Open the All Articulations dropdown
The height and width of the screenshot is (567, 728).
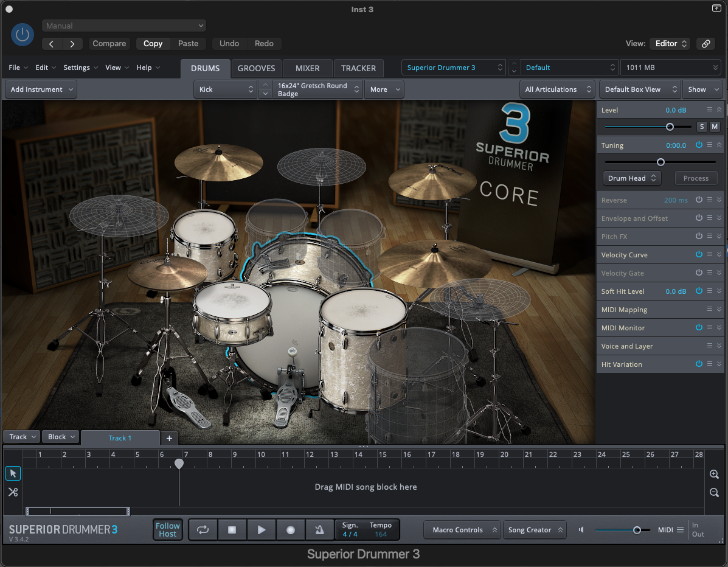pyautogui.click(x=556, y=89)
